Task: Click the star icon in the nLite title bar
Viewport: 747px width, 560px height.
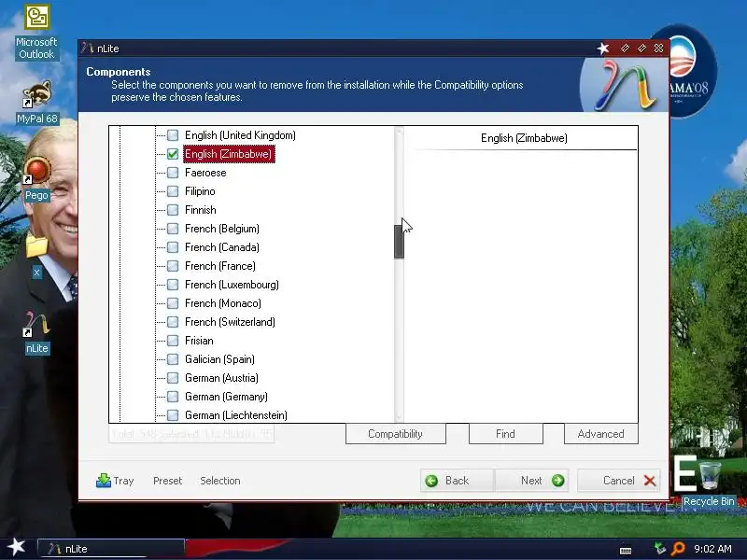Action: tap(603, 49)
